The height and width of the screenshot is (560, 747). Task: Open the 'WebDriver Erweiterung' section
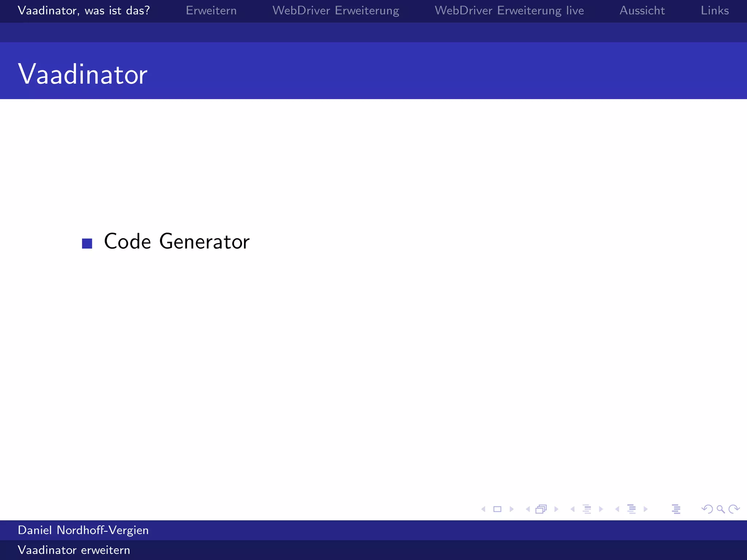click(x=336, y=11)
